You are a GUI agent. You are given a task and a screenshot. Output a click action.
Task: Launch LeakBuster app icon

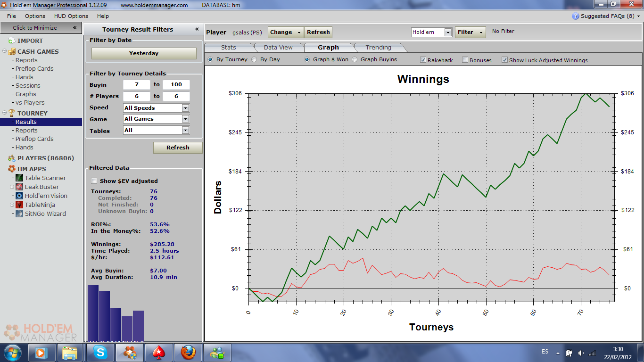coord(19,187)
